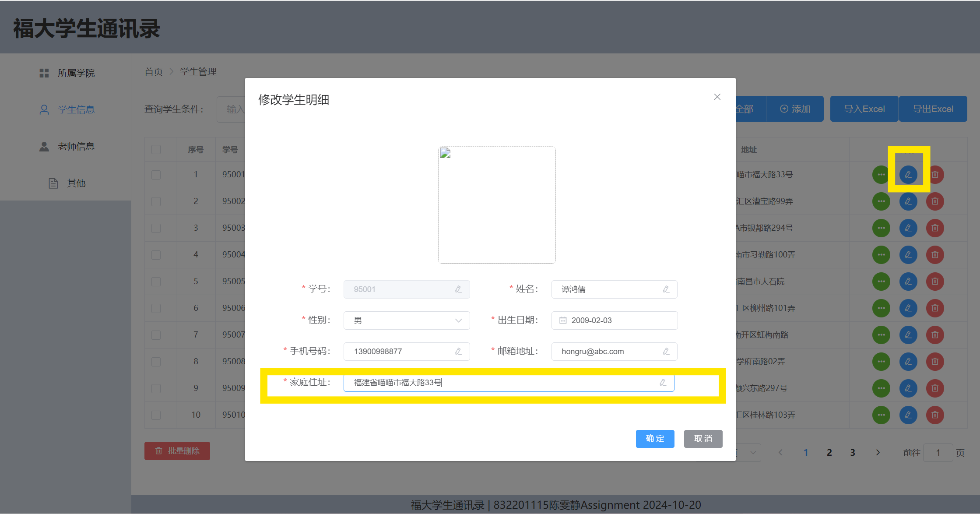Toggle the select-all checkbox in table header
Viewport: 980px width, 514px height.
click(x=156, y=150)
